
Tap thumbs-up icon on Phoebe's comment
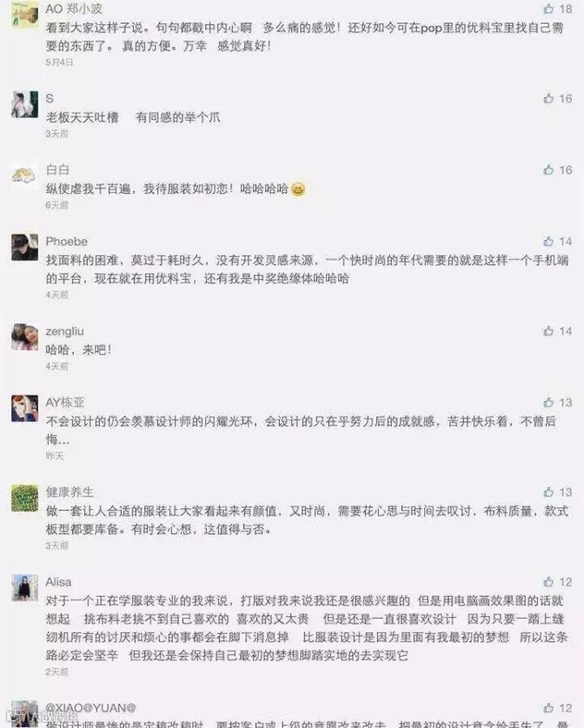pyautogui.click(x=548, y=242)
